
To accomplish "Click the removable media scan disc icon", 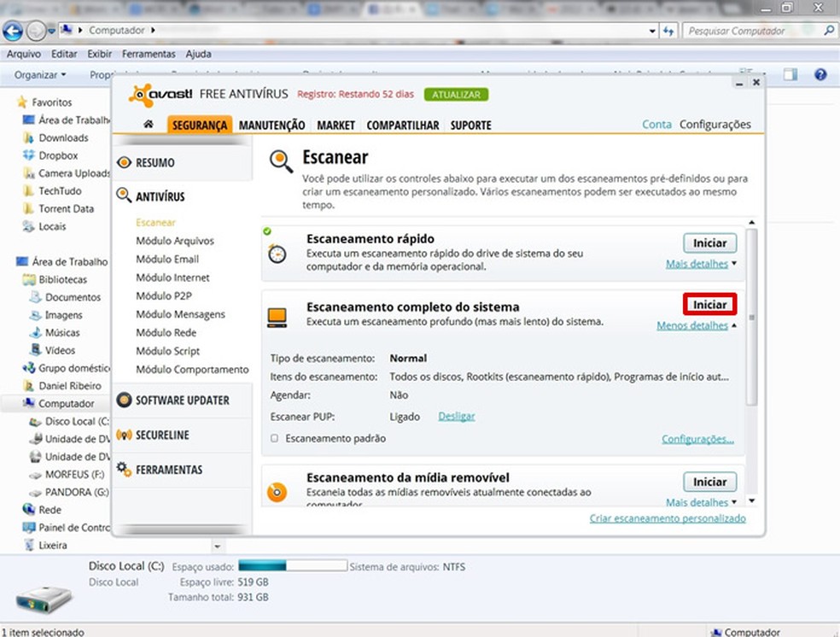I will point(277,492).
